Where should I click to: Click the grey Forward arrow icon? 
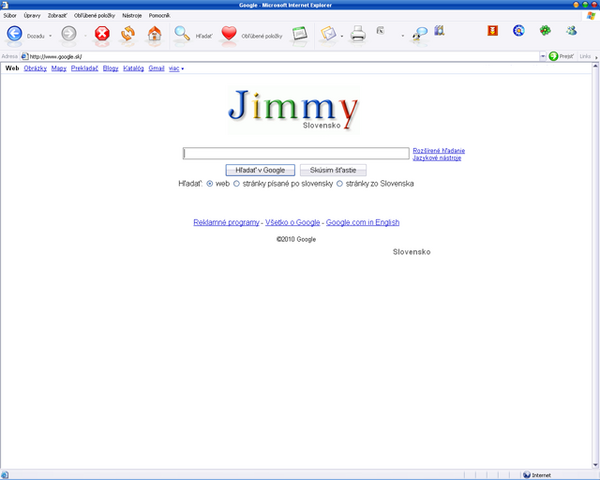(69, 34)
